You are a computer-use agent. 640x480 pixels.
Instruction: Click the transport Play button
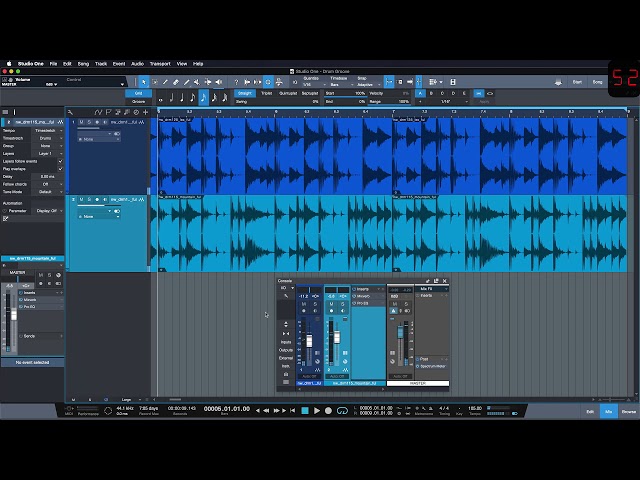[x=317, y=411]
